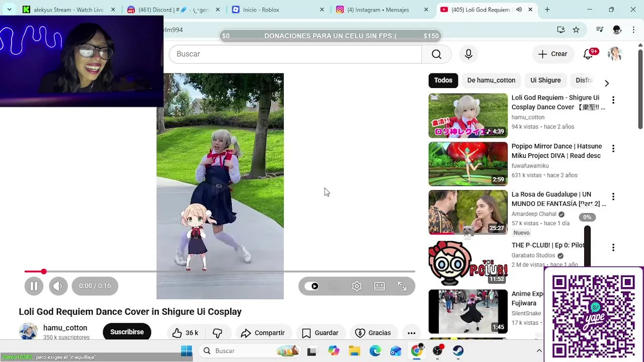Start voice search with the microphone
The height and width of the screenshot is (362, 644).
point(468,54)
